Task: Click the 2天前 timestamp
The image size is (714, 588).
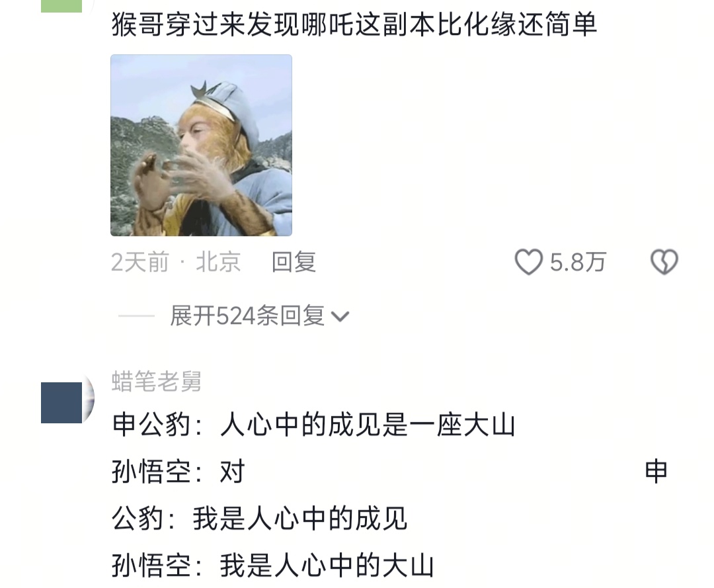Action: [139, 263]
